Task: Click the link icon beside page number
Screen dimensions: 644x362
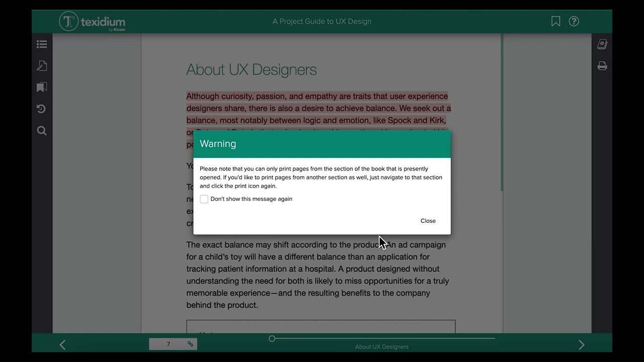Action: pyautogui.click(x=190, y=344)
